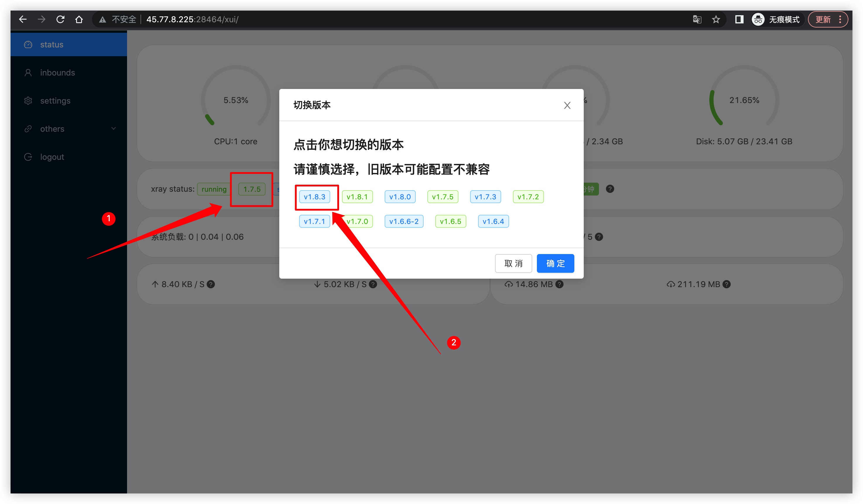Image resolution: width=863 pixels, height=504 pixels.
Task: Choose the v1.7.3 version tag
Action: 485,197
